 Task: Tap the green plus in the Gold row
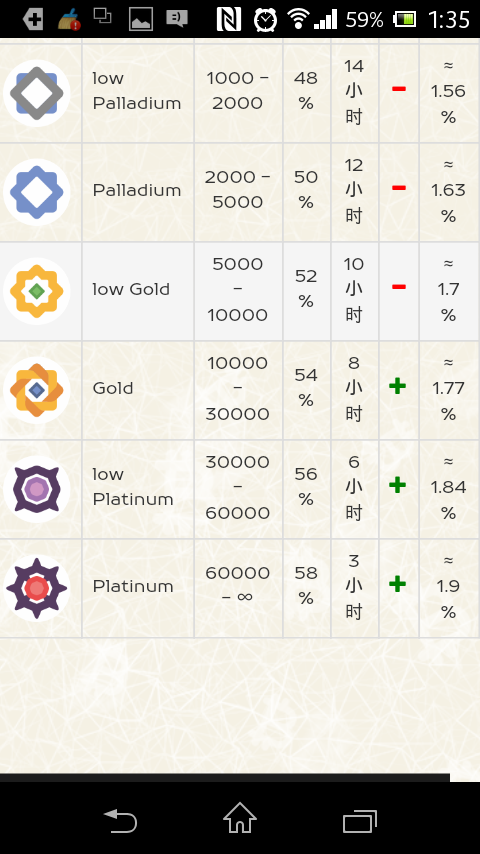398,386
